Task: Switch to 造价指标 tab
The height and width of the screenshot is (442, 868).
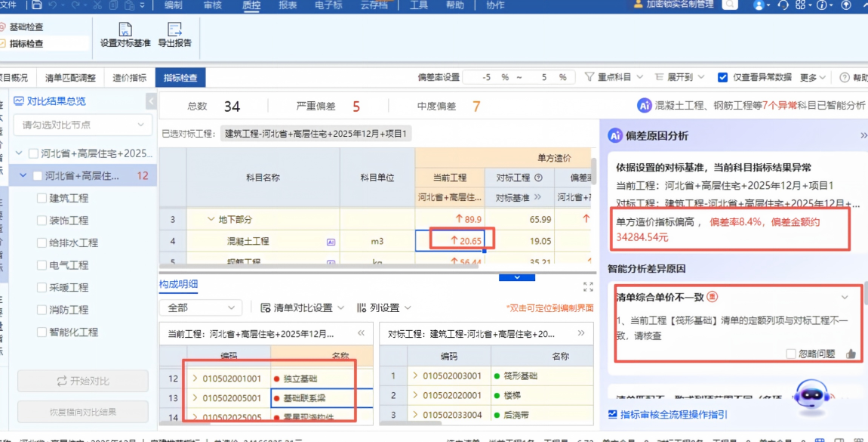Action: [130, 78]
